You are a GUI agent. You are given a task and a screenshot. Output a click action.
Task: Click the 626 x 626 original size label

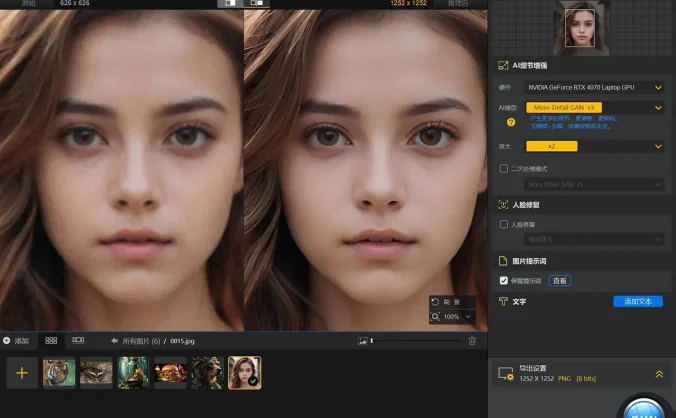click(x=75, y=3)
